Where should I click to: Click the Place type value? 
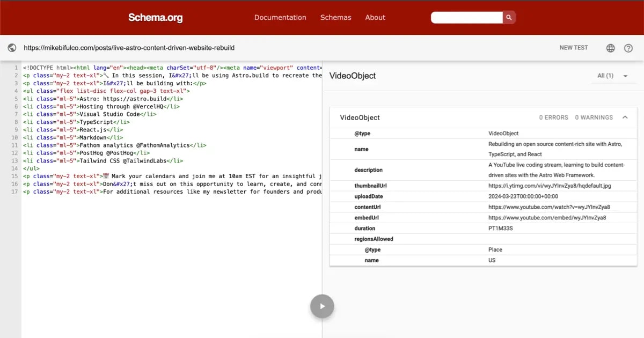pyautogui.click(x=495, y=249)
